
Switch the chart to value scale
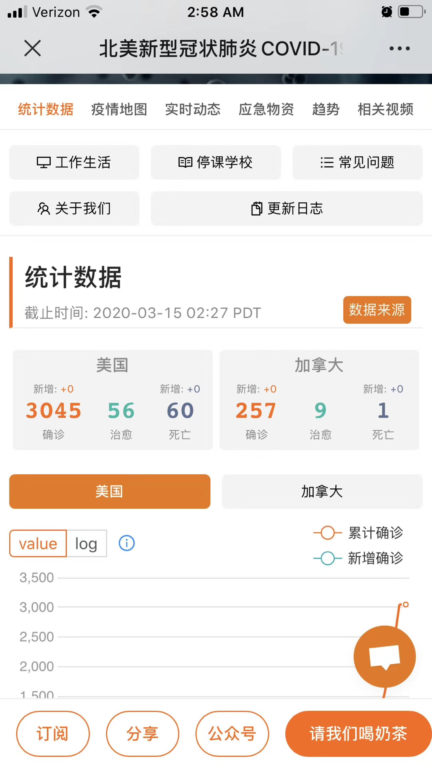pyautogui.click(x=38, y=543)
